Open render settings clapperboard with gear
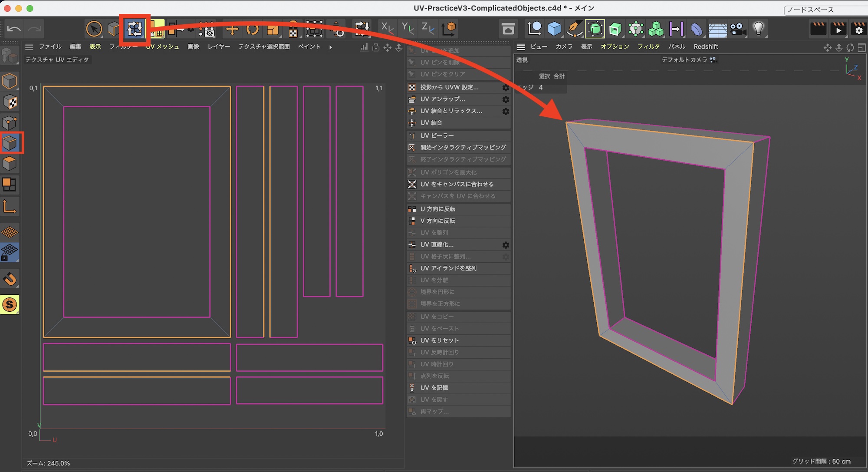This screenshot has width=868, height=472. [858, 29]
